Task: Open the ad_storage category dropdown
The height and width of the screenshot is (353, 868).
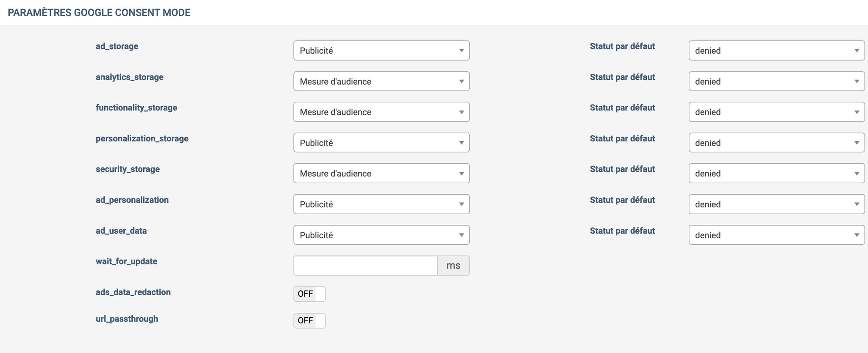Action: [381, 50]
